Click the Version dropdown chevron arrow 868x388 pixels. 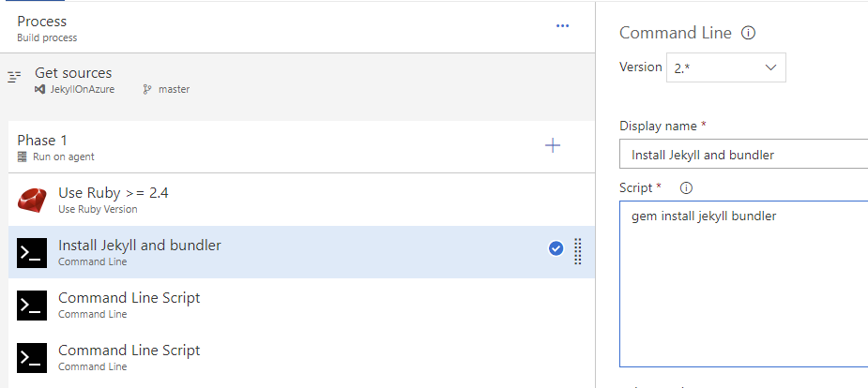click(770, 67)
